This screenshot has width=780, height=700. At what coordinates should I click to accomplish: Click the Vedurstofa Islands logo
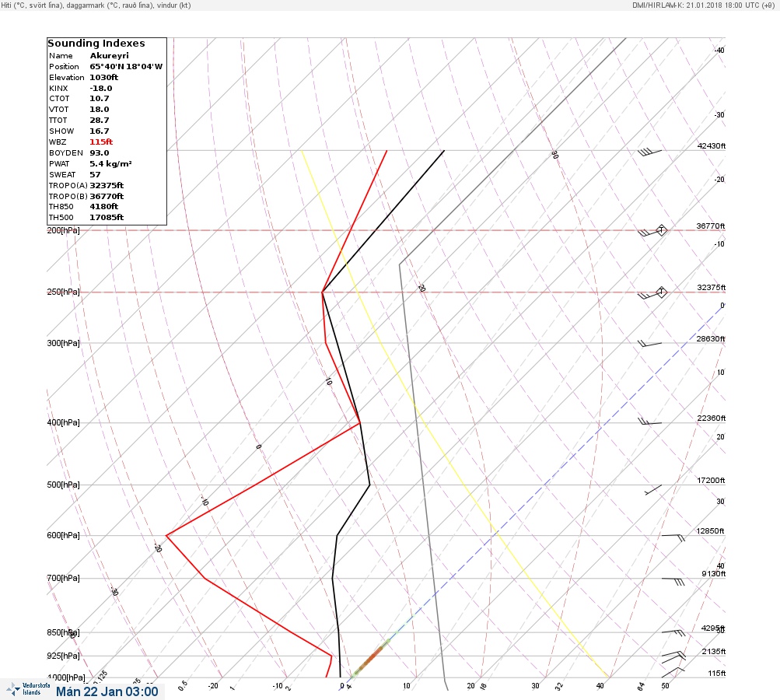point(28,689)
